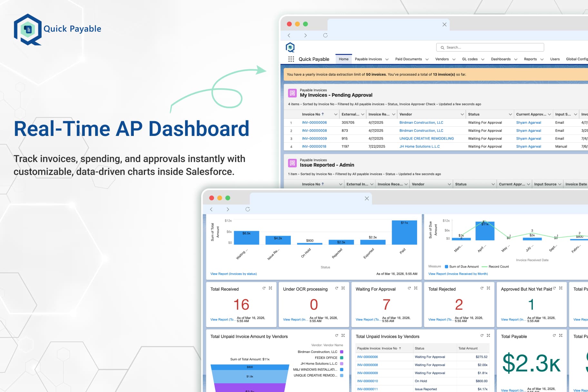Expand the Total Payable widget

tap(561, 336)
